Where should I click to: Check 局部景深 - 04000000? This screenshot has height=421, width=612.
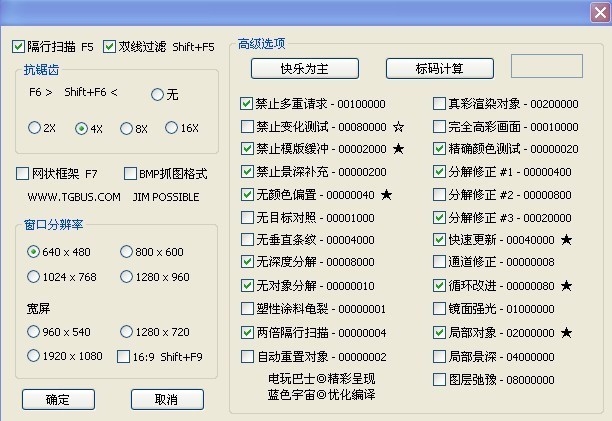439,356
